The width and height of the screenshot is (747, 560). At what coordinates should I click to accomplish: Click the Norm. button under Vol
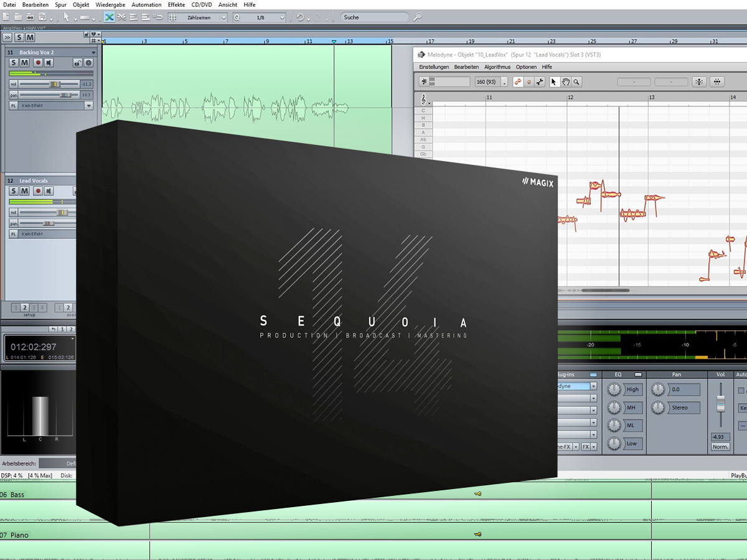720,447
